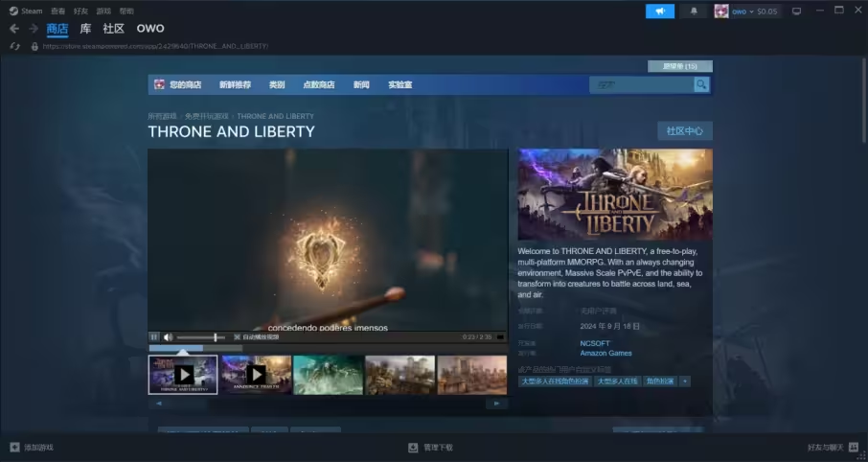Screen dimensions: 868x462
Task: Select the first trailer thumbnail
Action: [183, 375]
